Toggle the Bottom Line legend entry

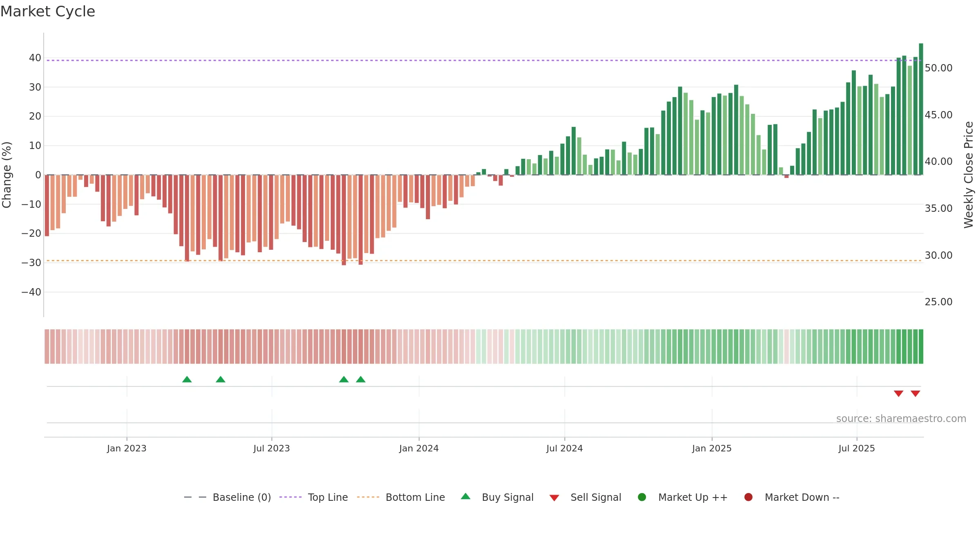click(401, 497)
